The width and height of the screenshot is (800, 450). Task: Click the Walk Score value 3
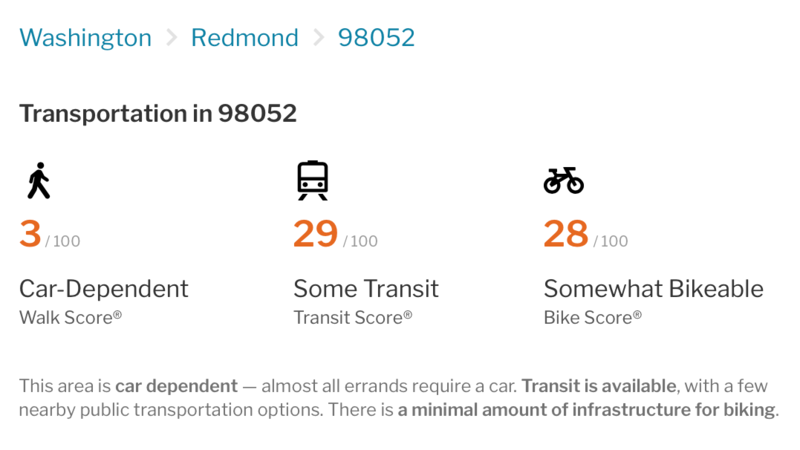(30, 234)
